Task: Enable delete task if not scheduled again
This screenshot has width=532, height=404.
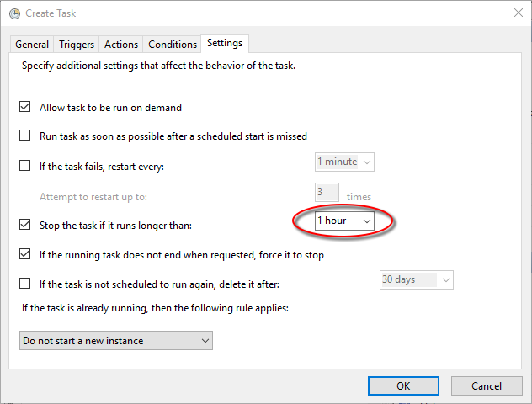Action: 25,284
